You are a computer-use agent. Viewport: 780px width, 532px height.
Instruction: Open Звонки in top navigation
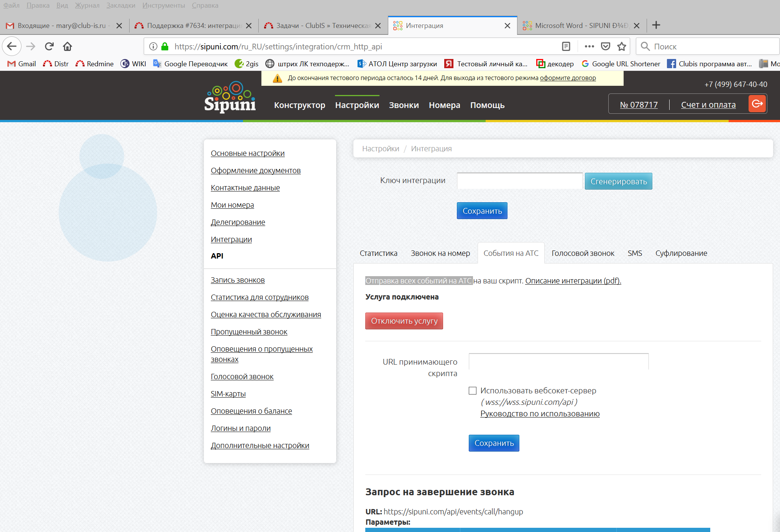tap(404, 105)
